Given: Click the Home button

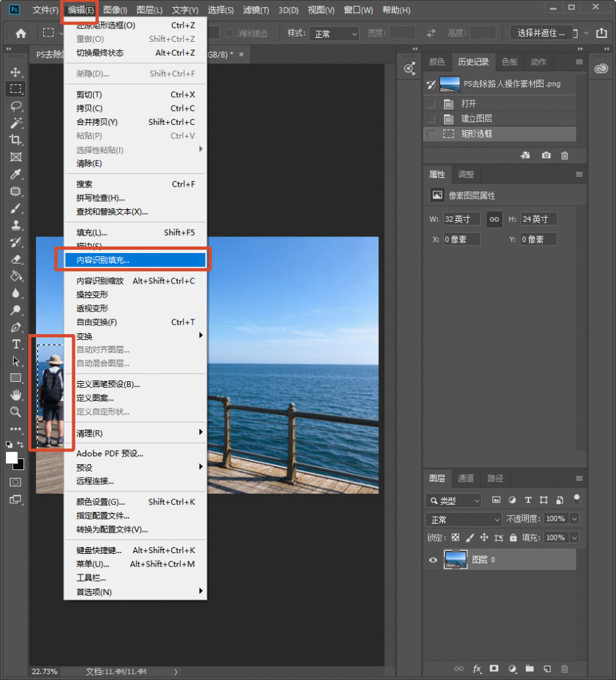Looking at the screenshot, I should click(x=21, y=33).
